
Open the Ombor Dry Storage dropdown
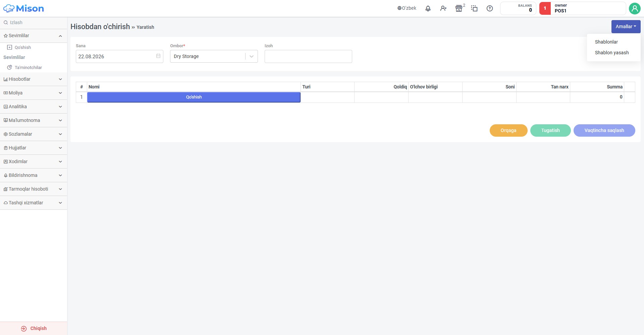[214, 56]
